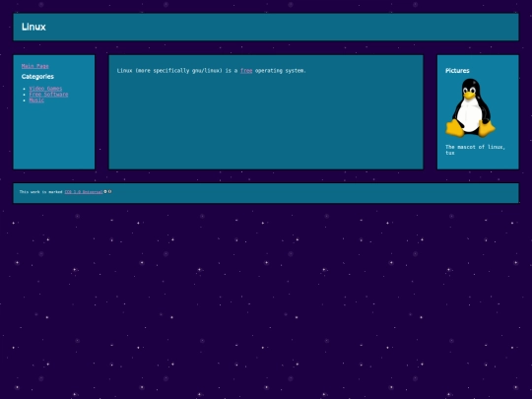The width and height of the screenshot is (532, 399).
Task: Click the sentence beginning "Linux (more specifically gnu/linux)"
Action: (212, 71)
